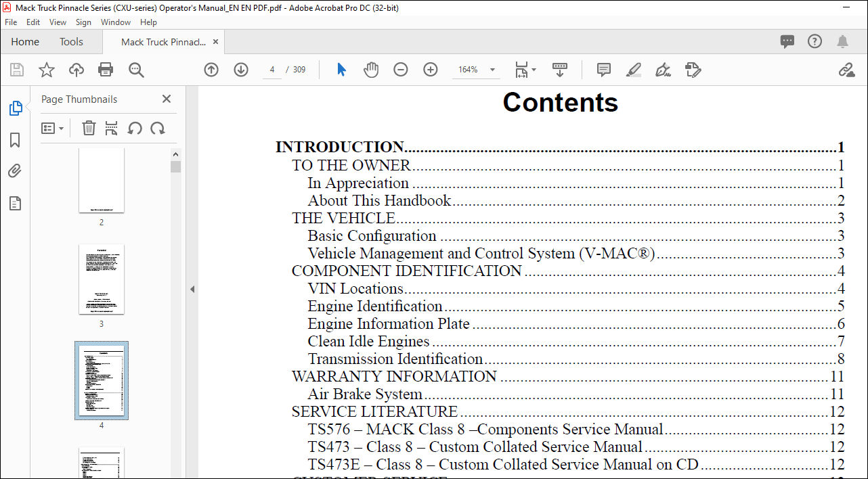Add a comment sticky note
Screen dimensions: 868x479
603,70
